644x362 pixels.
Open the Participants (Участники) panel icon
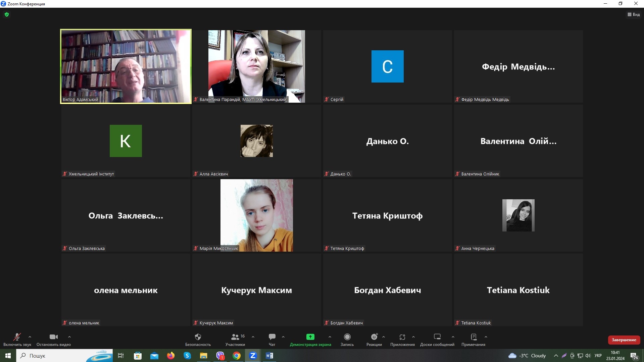pos(235,337)
